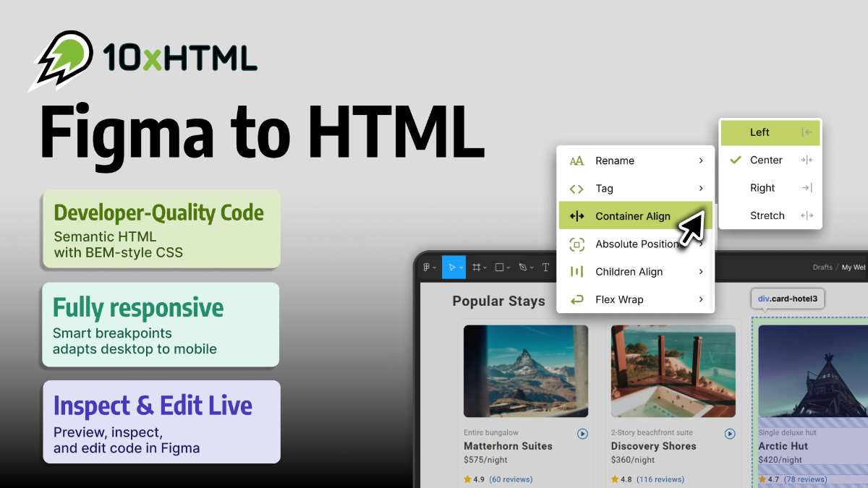Click the div.card-hotel3 label chip
Viewport: 868px width, 488px height.
pyautogui.click(x=787, y=298)
